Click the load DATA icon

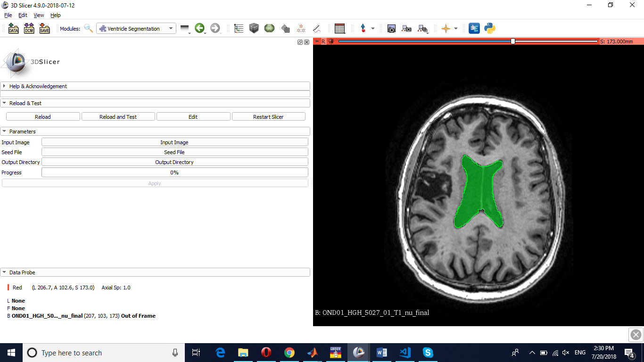point(13,29)
